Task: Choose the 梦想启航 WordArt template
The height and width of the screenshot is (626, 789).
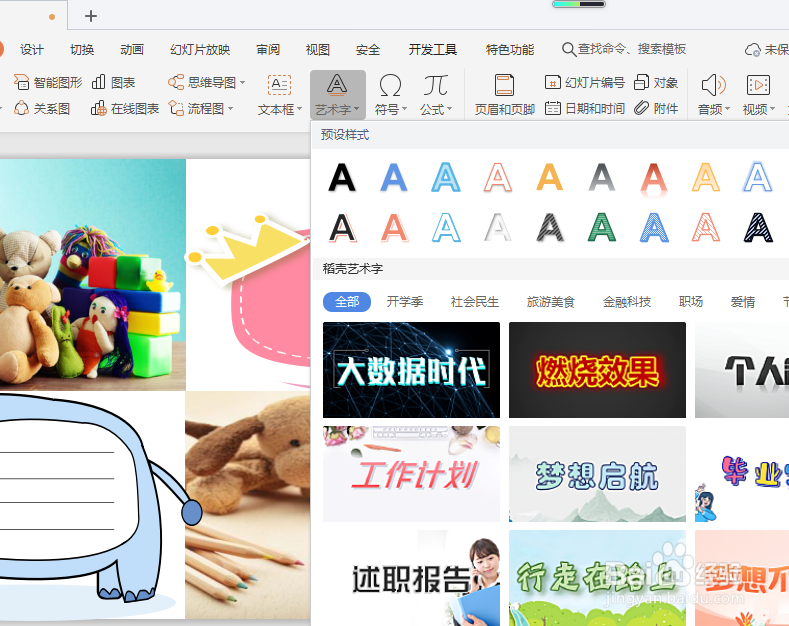Action: [597, 474]
